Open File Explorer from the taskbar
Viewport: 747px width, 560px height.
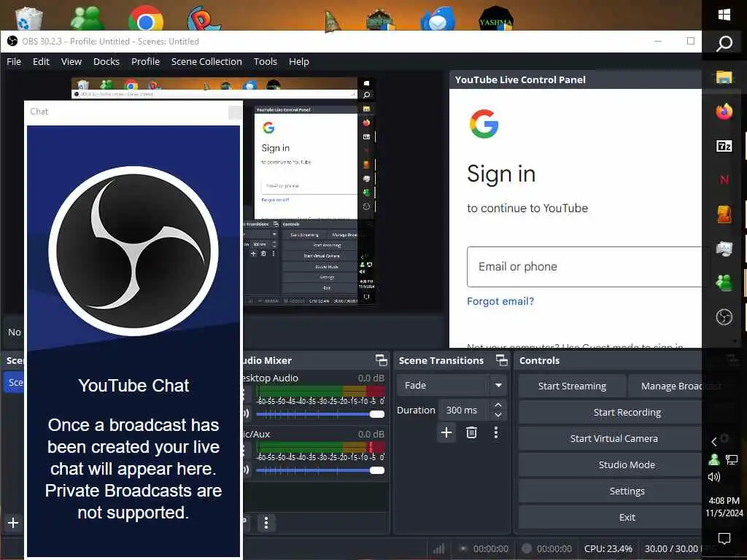tap(724, 77)
